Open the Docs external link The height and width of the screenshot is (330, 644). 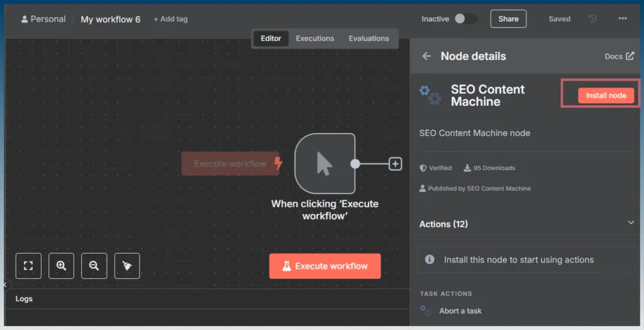619,57
